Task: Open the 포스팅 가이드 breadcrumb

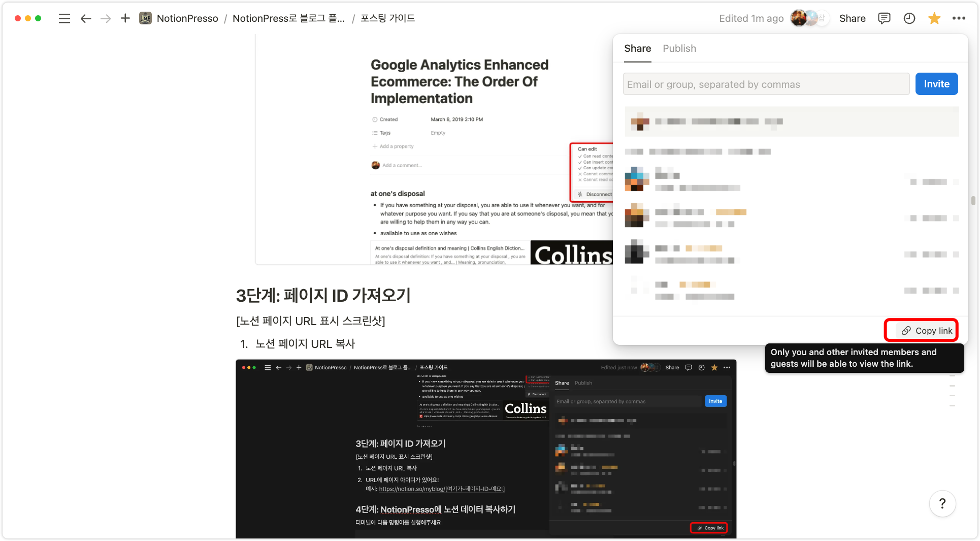Action: point(387,19)
